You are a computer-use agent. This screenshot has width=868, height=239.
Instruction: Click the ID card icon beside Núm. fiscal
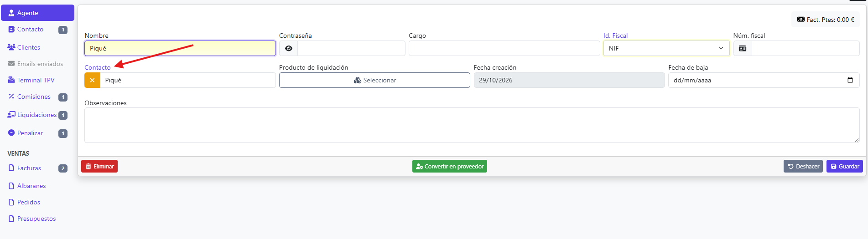click(x=742, y=48)
